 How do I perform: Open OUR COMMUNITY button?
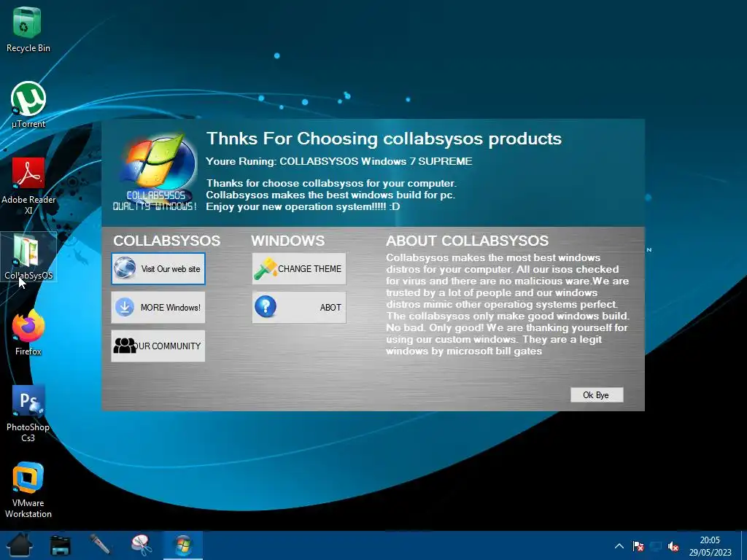(158, 346)
